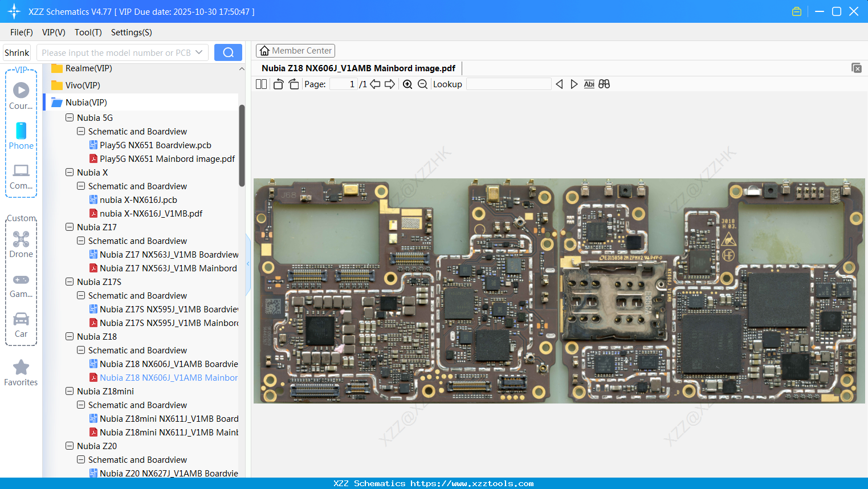Collapse the Nubia Z18 tree node
This screenshot has height=489, width=868.
(x=69, y=336)
